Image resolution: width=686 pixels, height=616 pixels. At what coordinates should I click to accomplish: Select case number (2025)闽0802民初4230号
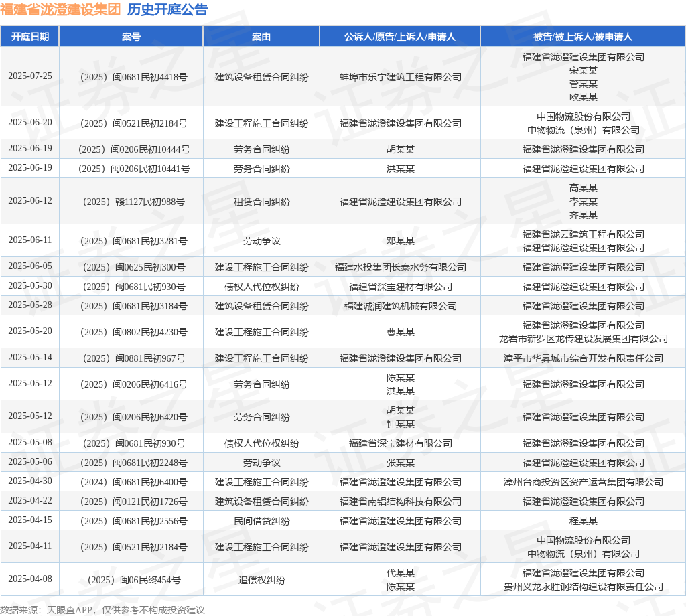(133, 332)
